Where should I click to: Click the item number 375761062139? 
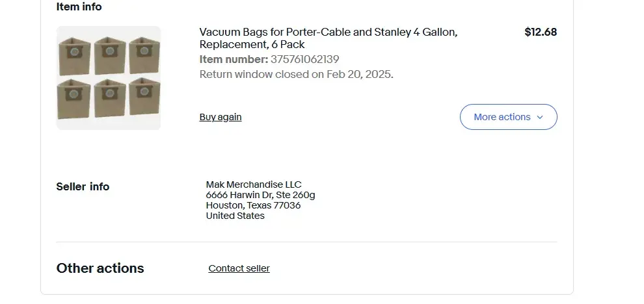click(x=304, y=60)
